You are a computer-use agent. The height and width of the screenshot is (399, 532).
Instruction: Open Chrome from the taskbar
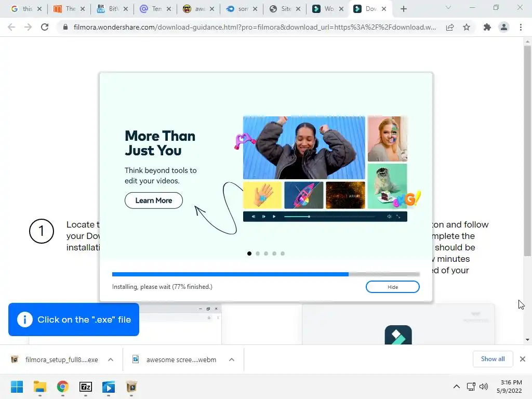point(63,387)
